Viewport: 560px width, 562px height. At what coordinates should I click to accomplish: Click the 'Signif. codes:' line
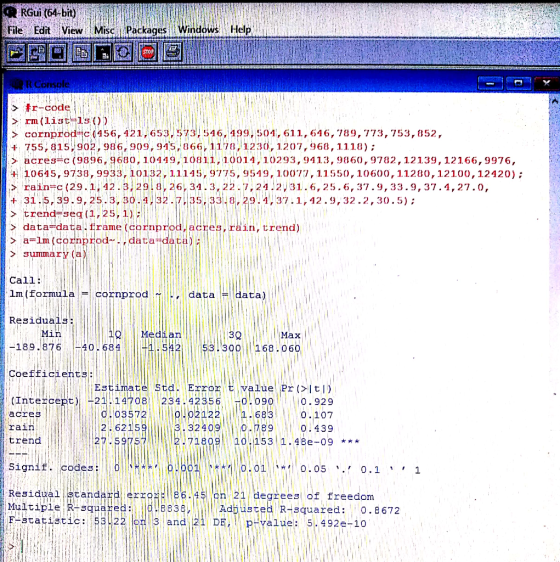pyautogui.click(x=214, y=468)
